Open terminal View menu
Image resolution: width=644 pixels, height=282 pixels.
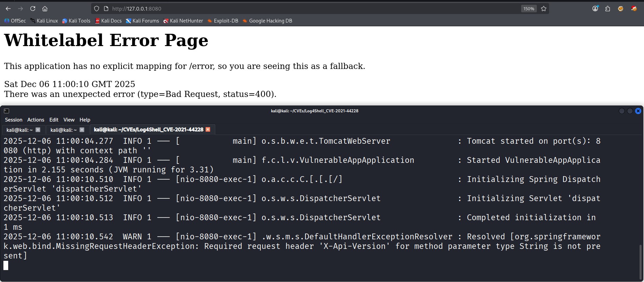click(x=69, y=120)
